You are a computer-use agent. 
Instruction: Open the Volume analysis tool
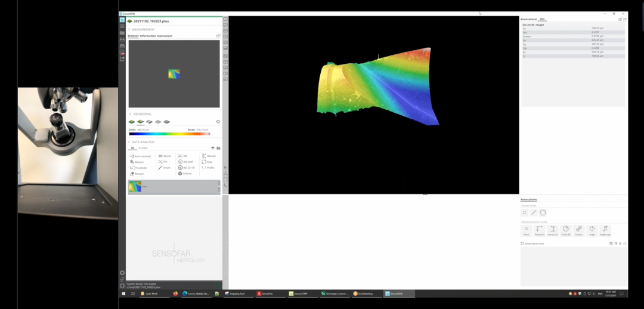pyautogui.click(x=185, y=174)
